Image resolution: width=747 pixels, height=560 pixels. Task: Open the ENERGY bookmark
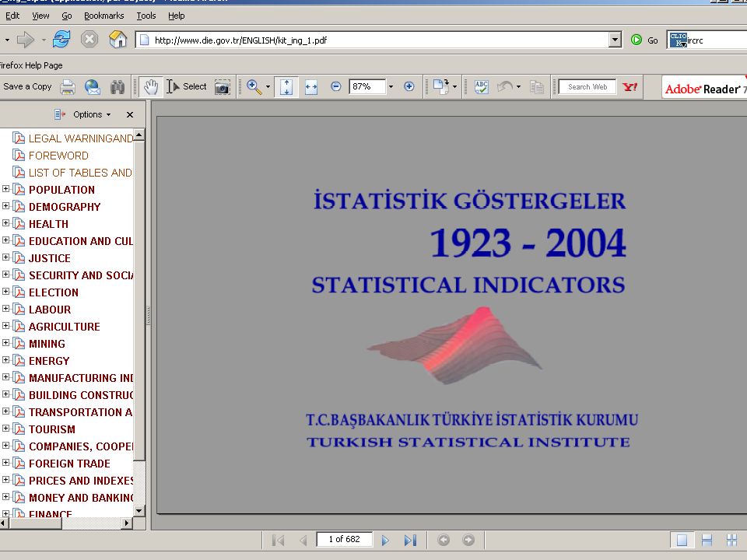tap(49, 361)
